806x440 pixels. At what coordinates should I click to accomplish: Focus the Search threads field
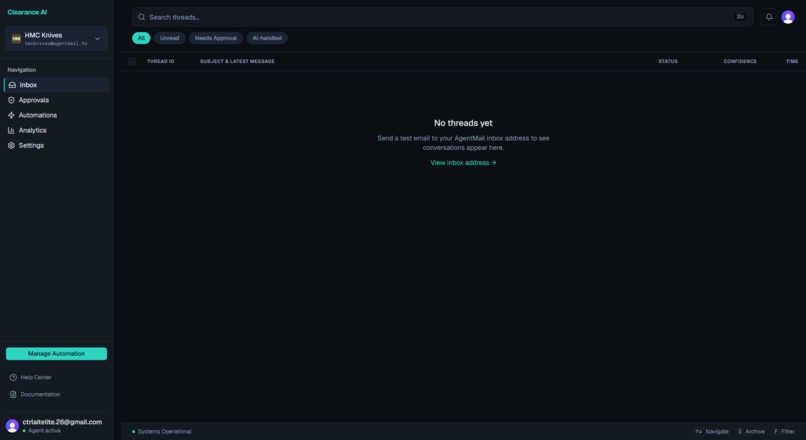tap(442, 17)
